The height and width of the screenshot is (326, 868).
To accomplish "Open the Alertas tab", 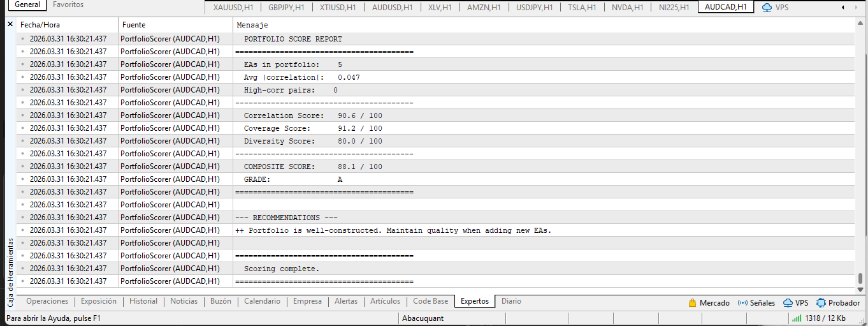I will (346, 301).
